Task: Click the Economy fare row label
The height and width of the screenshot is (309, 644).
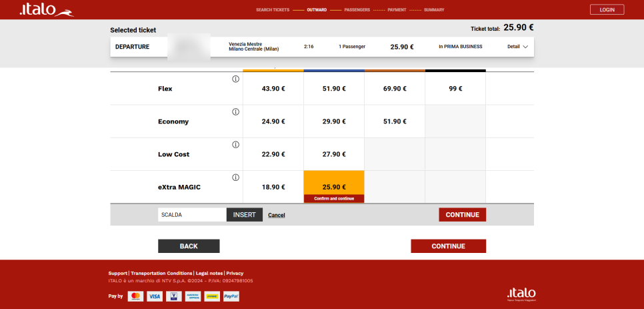Action: click(x=173, y=121)
